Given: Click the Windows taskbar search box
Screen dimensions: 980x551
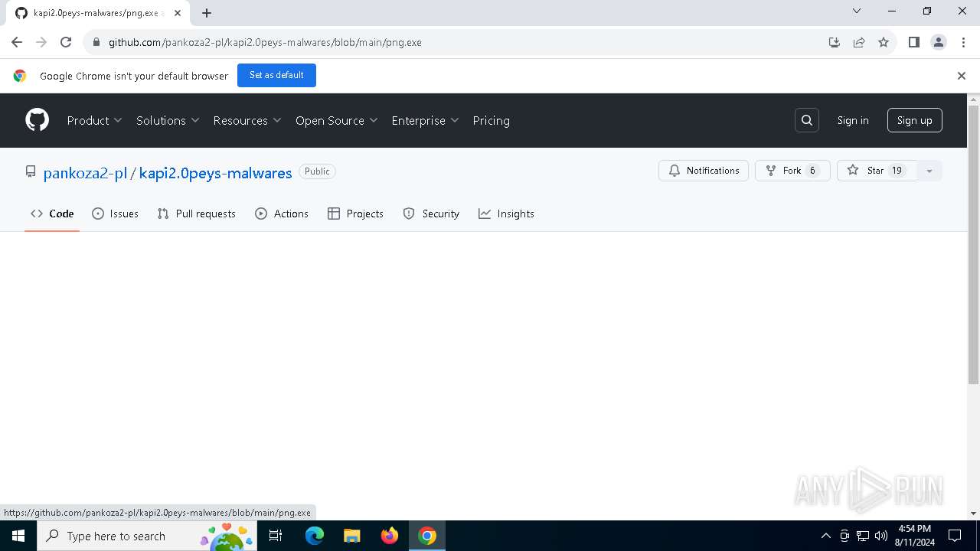Looking at the screenshot, I should point(146,536).
